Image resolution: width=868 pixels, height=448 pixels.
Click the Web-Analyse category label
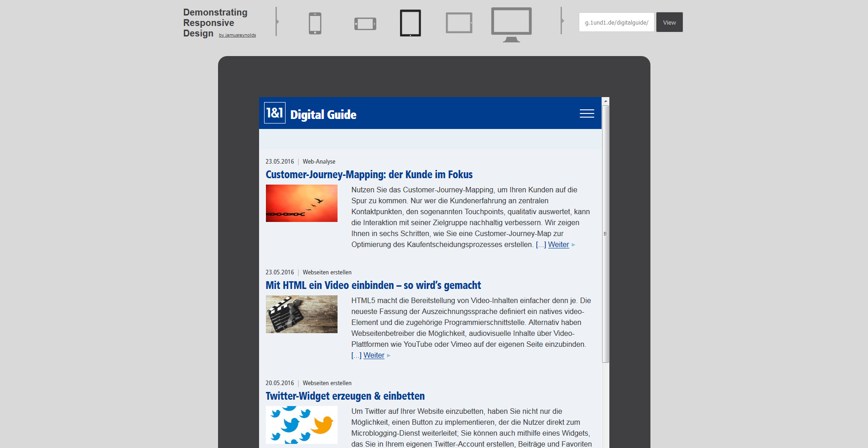[x=319, y=162]
